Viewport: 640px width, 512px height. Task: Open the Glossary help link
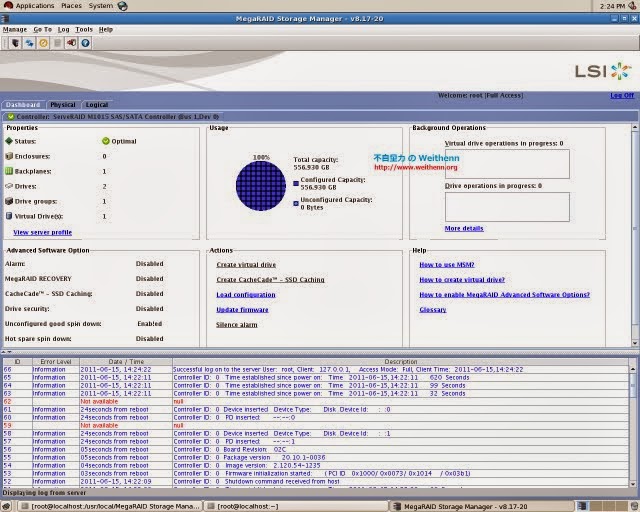click(x=433, y=310)
